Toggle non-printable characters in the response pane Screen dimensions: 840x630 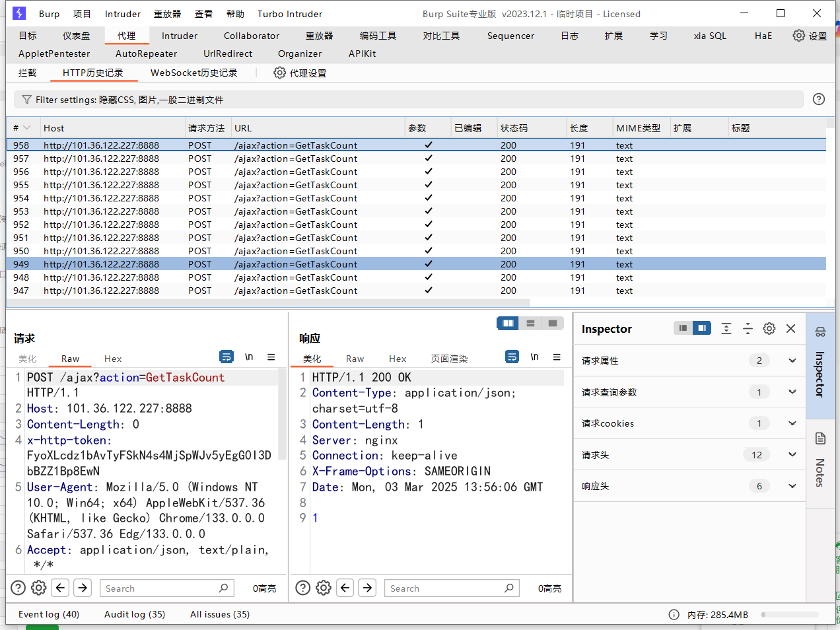click(x=534, y=357)
